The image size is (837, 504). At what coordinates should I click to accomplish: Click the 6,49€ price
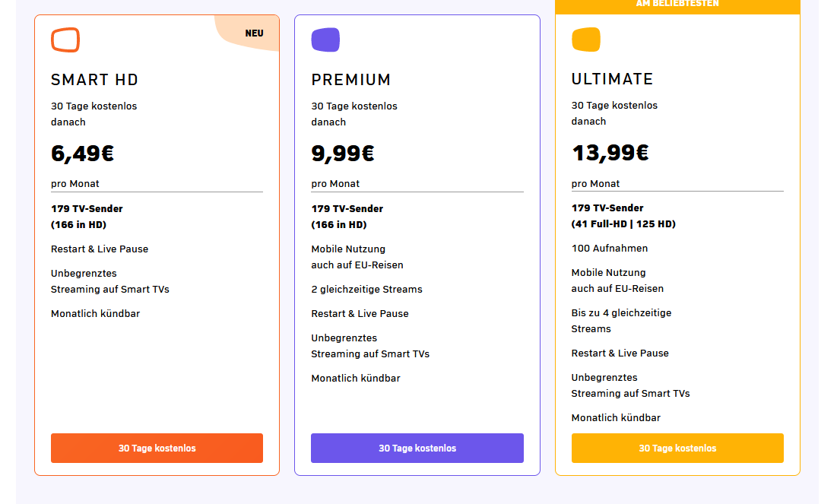click(x=82, y=154)
